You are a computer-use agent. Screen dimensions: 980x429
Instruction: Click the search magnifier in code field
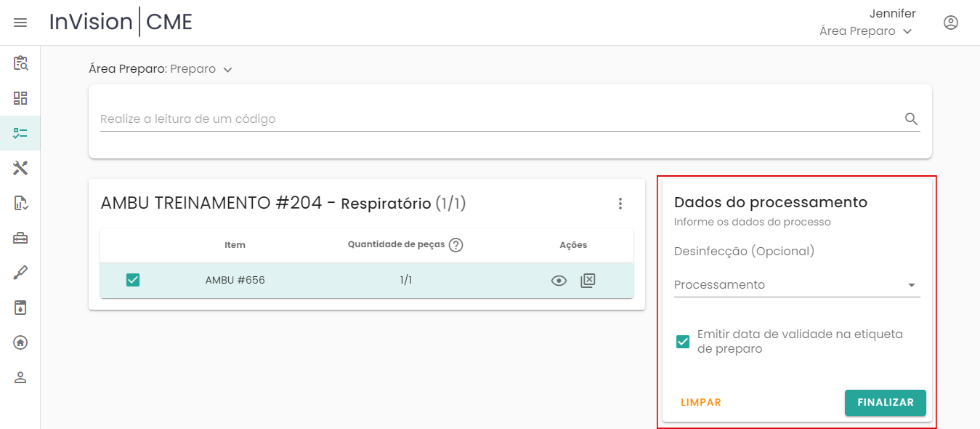coord(911,119)
